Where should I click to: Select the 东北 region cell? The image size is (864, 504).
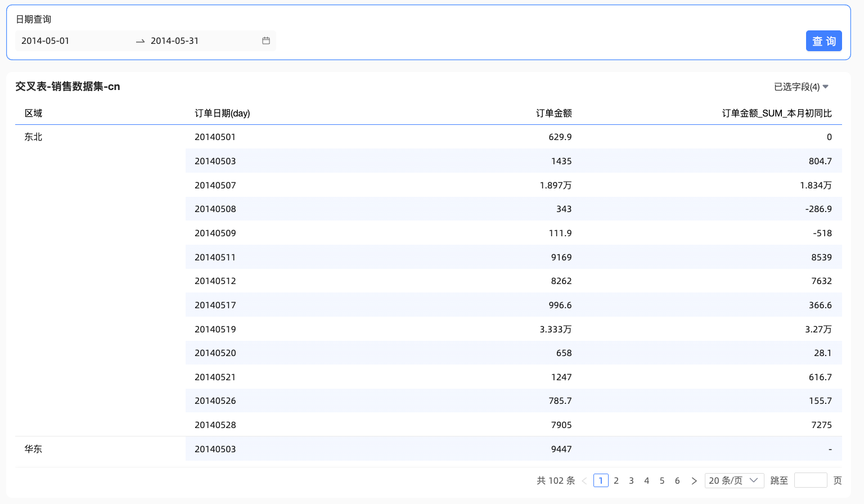[x=33, y=137]
